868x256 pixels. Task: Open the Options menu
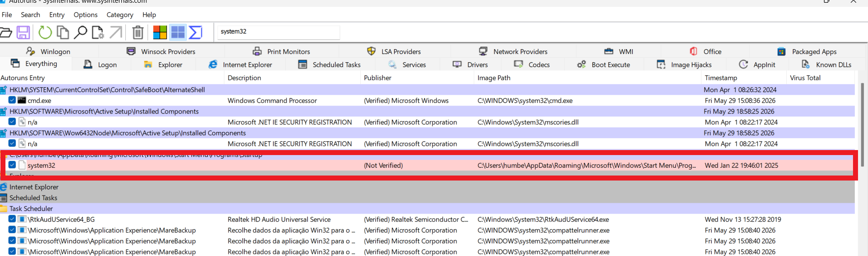click(x=85, y=15)
